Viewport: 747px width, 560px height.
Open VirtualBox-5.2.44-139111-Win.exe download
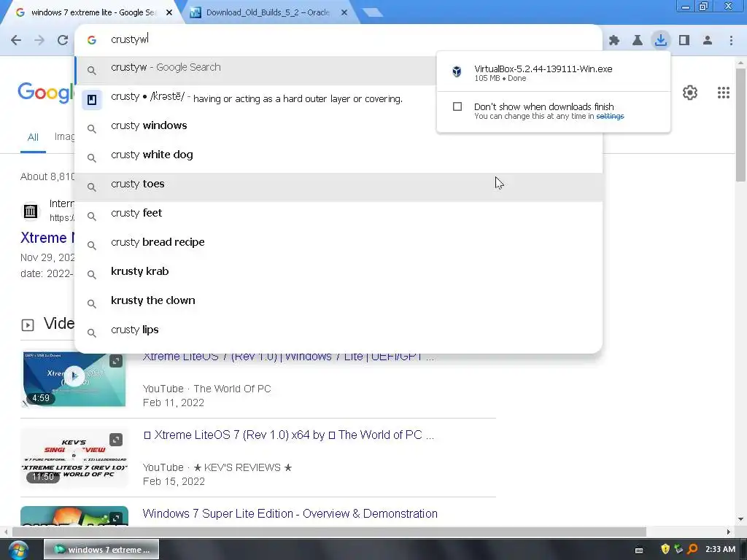pos(543,69)
